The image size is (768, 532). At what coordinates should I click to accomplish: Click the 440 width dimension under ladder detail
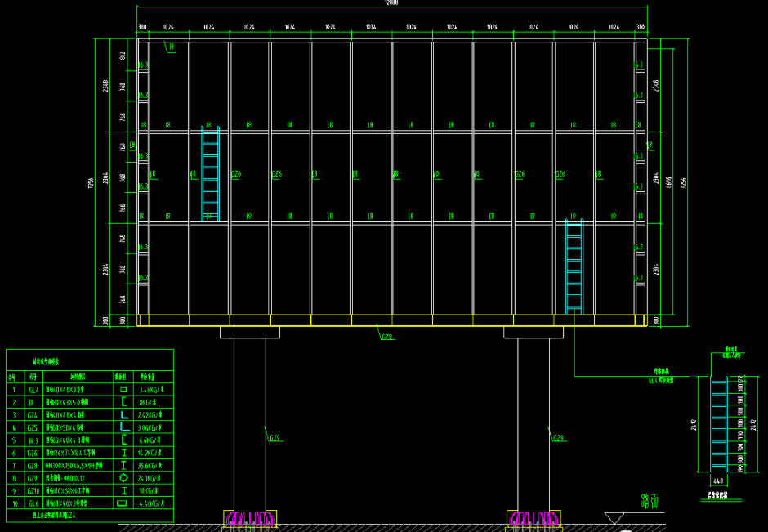[719, 482]
